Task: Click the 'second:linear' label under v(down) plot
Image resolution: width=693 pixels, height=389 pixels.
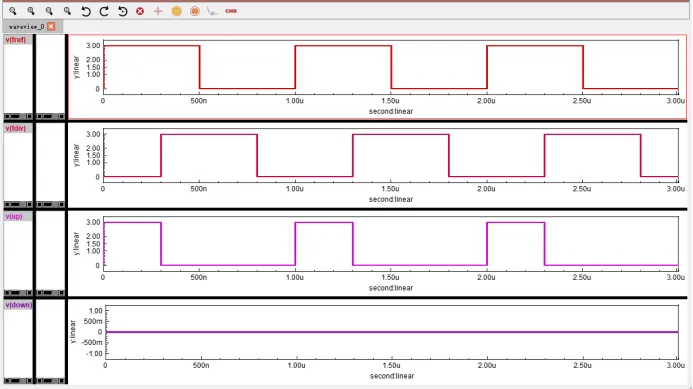Action: tap(392, 376)
